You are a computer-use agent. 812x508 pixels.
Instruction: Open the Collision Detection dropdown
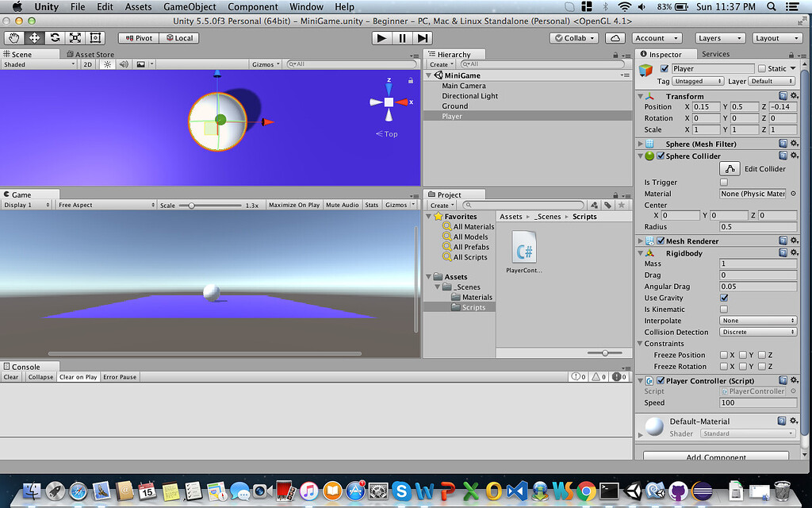(757, 332)
